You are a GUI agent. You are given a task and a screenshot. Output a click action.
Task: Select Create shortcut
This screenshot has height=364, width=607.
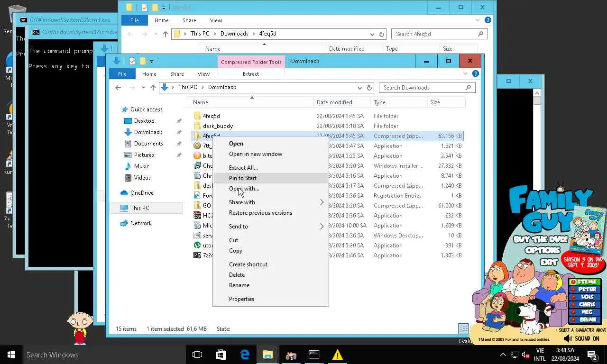pos(248,264)
